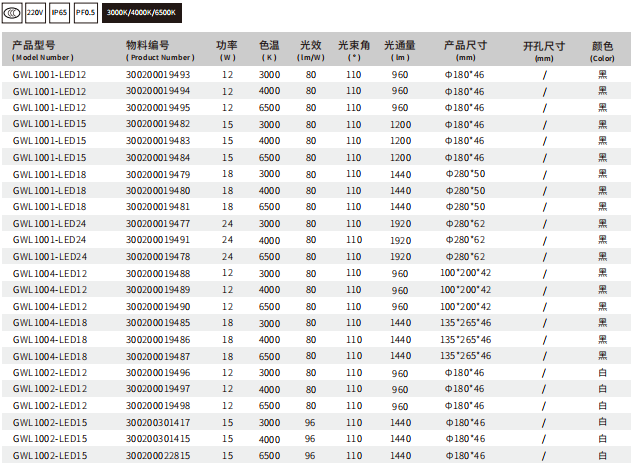
Task: Click power value 24 in row 300200019477
Action: (227, 224)
